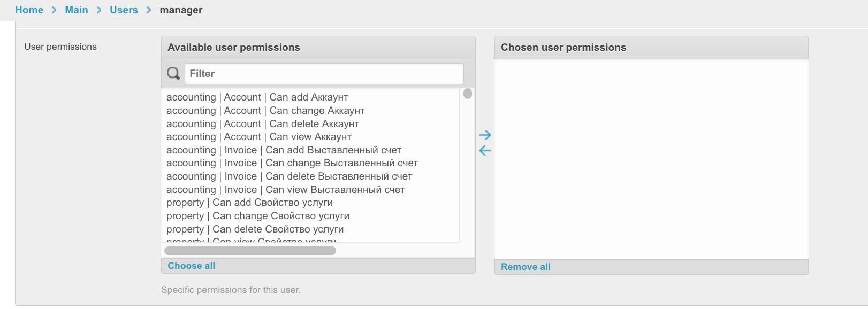Go to Main breadcrumb link
The width and height of the screenshot is (868, 309).
(x=77, y=10)
